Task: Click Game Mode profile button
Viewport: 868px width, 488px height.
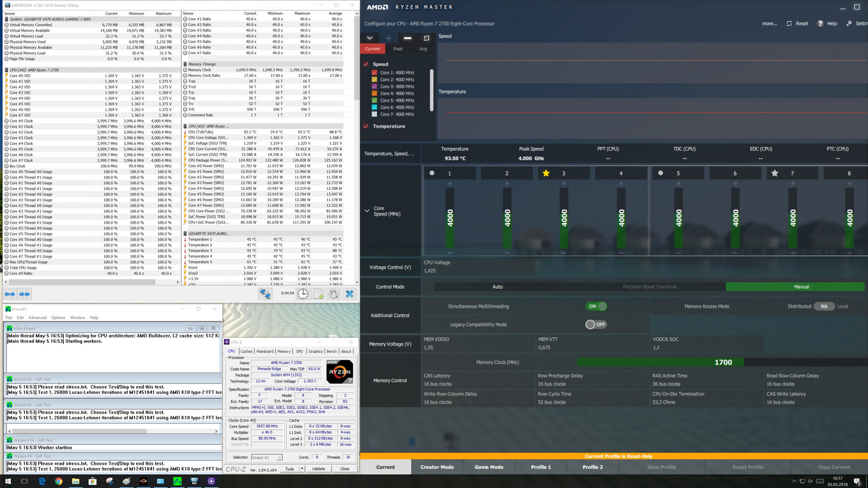Action: (x=489, y=467)
